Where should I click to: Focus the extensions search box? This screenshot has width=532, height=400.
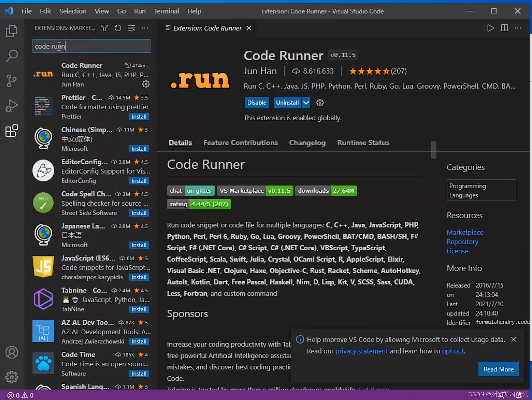pos(91,46)
